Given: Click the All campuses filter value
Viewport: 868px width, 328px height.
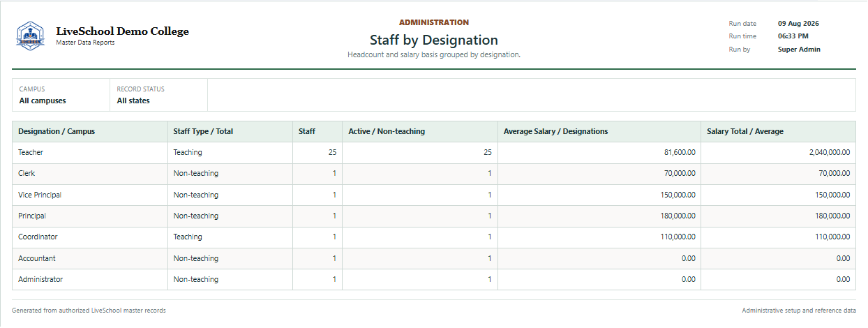Looking at the screenshot, I should [x=43, y=100].
